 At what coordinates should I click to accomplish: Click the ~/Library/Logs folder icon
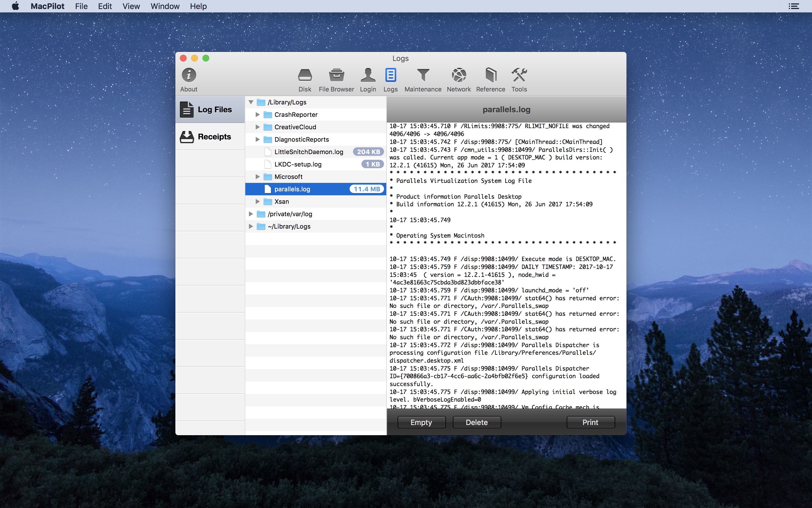(261, 226)
